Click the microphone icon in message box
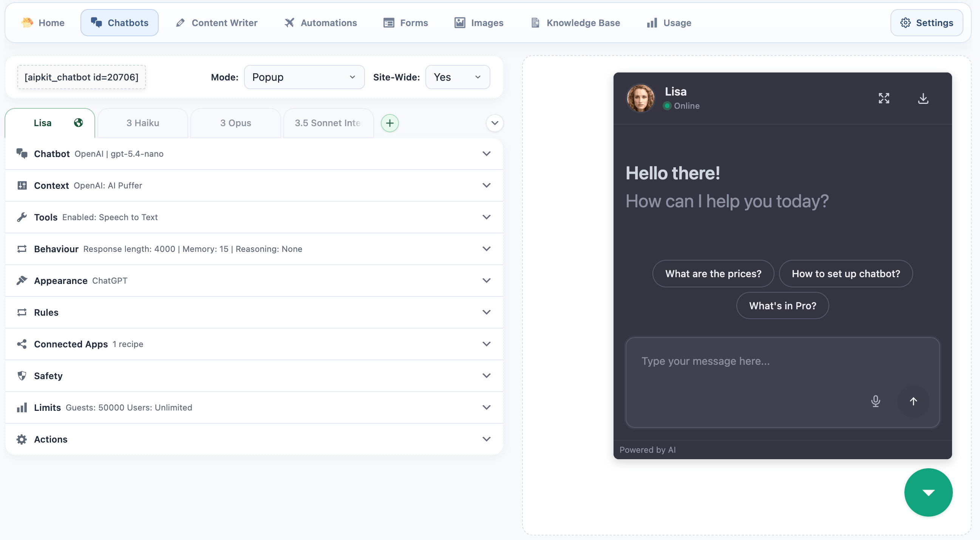Viewport: 980px width, 540px height. 875,401
